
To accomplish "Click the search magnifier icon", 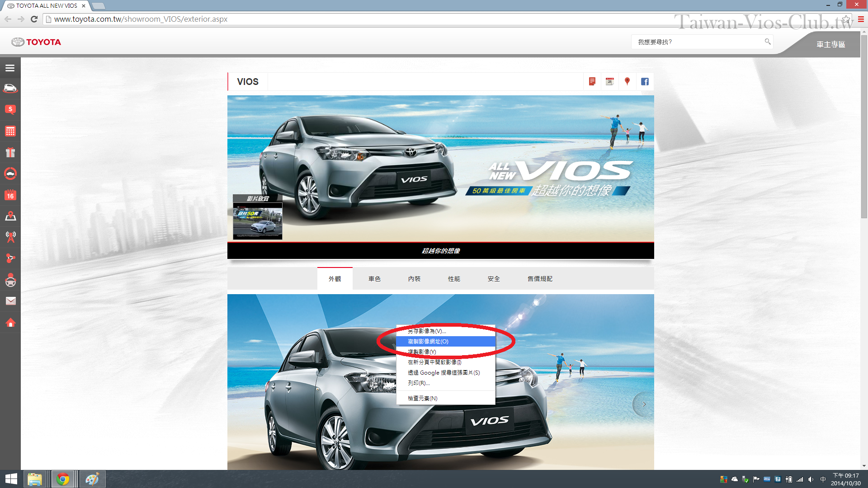I will (767, 42).
